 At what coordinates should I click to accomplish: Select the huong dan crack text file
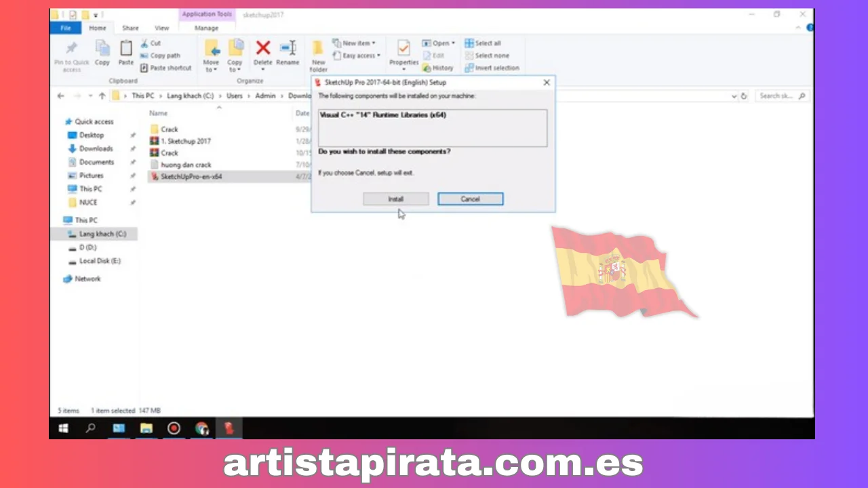[x=180, y=165]
